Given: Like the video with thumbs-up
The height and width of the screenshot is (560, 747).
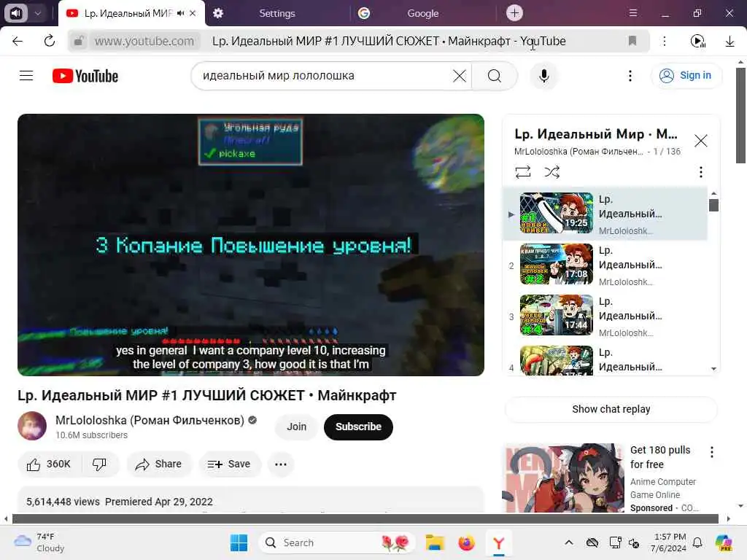Looking at the screenshot, I should [49, 464].
